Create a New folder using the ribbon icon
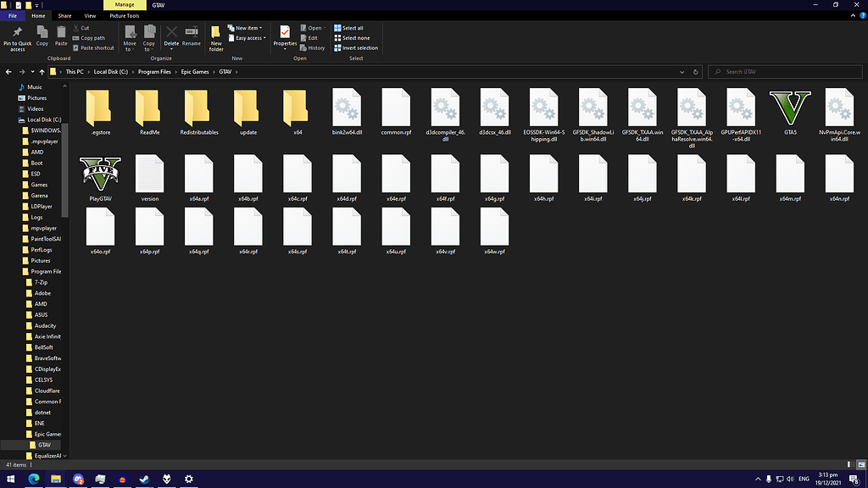This screenshot has width=868, height=488. (216, 37)
